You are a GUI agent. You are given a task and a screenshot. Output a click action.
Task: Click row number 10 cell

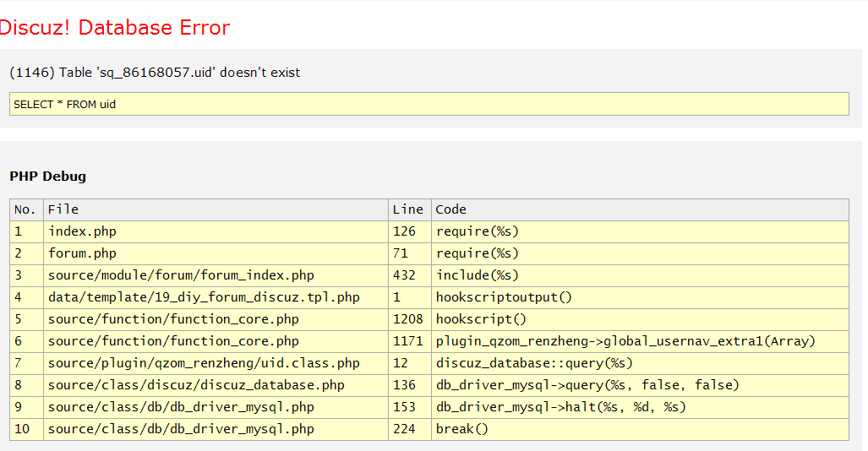(26, 429)
